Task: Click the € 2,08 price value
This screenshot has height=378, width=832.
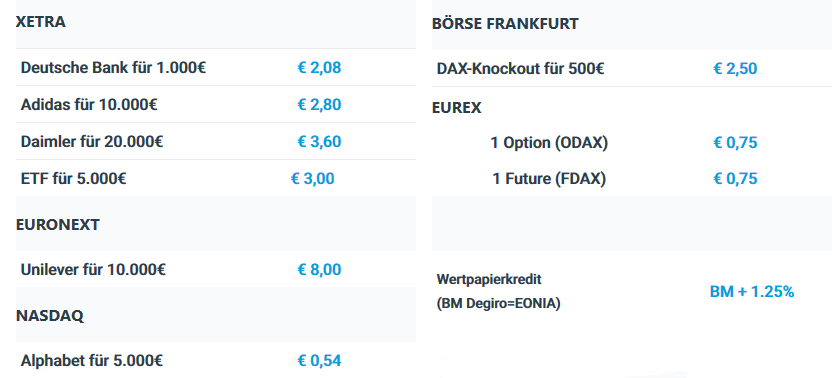Action: coord(319,68)
